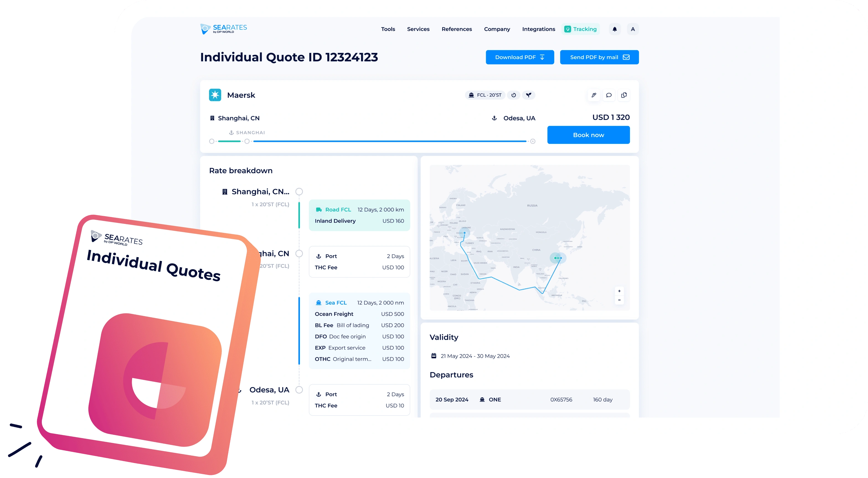Click the green road leg progress line
Viewport: 868px width, 478px height.
pyautogui.click(x=229, y=141)
